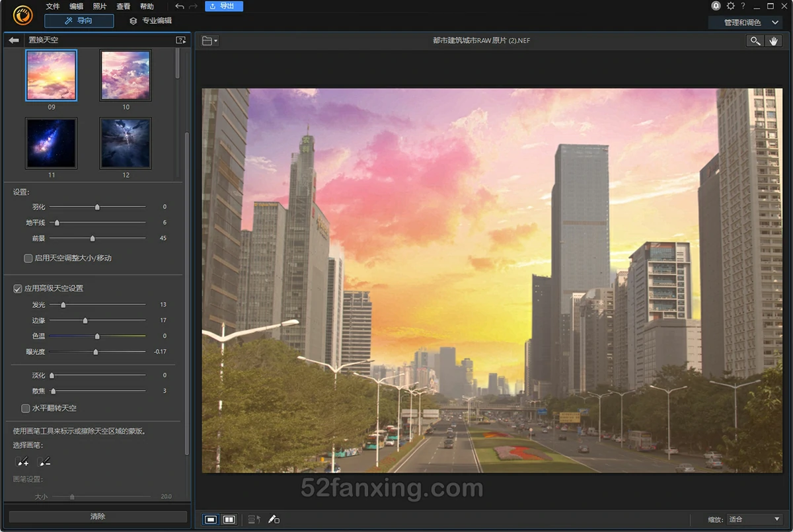Select the add-to-mask brush icon
793x532 pixels.
tap(22, 461)
